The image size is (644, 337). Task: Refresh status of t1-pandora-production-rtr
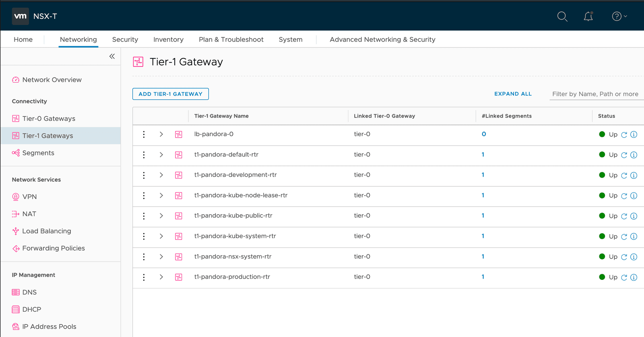624,277
